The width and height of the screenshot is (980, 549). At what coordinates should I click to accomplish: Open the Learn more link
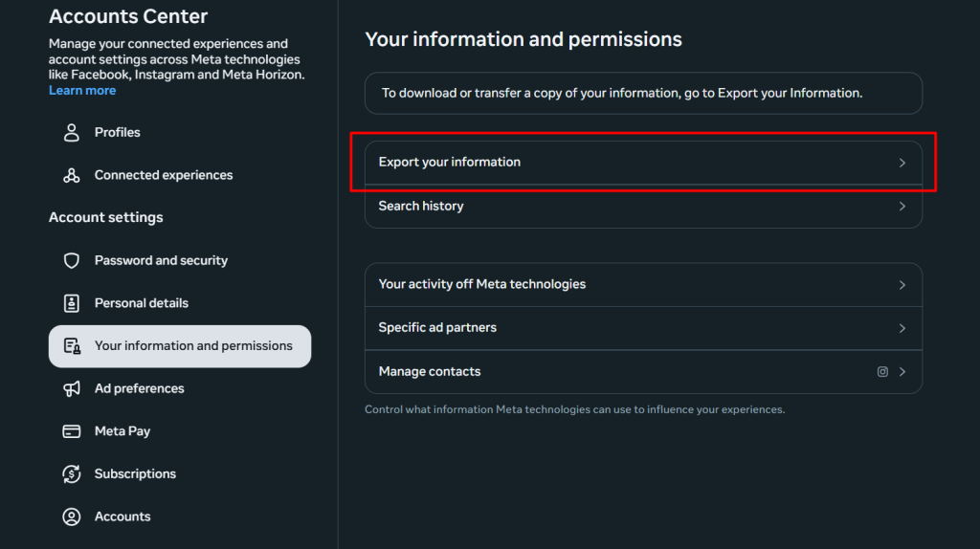click(x=82, y=91)
